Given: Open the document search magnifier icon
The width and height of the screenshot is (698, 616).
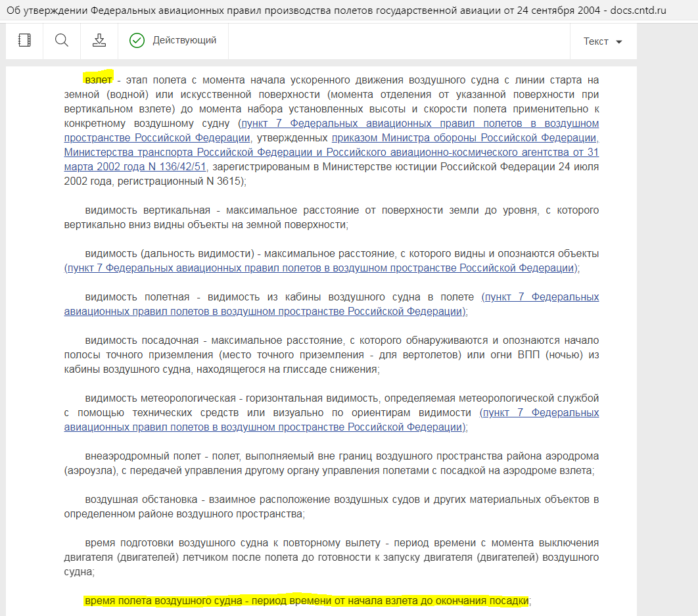Looking at the screenshot, I should point(61,41).
